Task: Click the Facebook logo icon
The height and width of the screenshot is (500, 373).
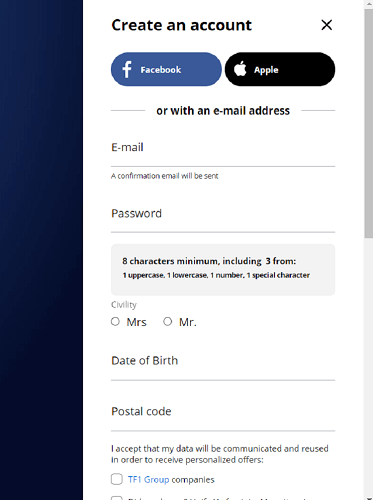Action: coord(127,70)
